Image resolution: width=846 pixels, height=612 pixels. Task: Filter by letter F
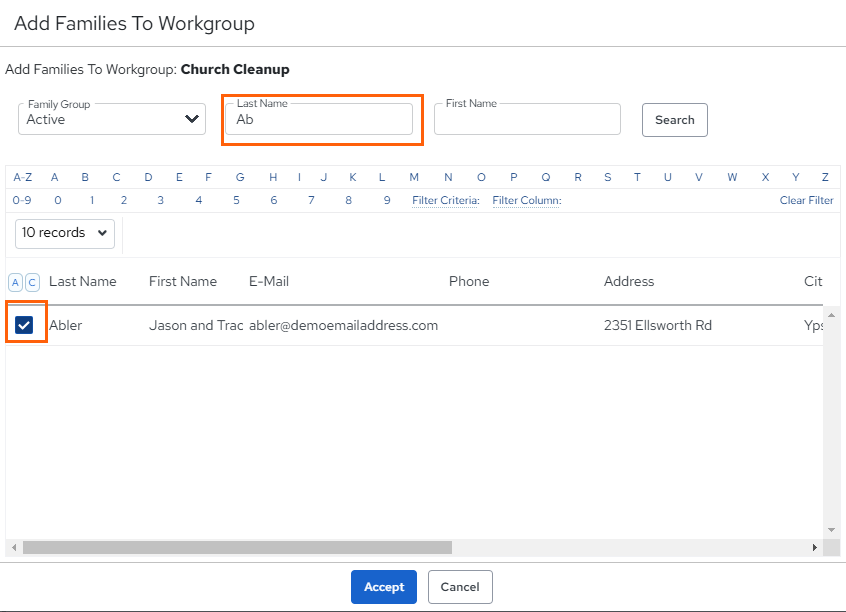pyautogui.click(x=208, y=177)
